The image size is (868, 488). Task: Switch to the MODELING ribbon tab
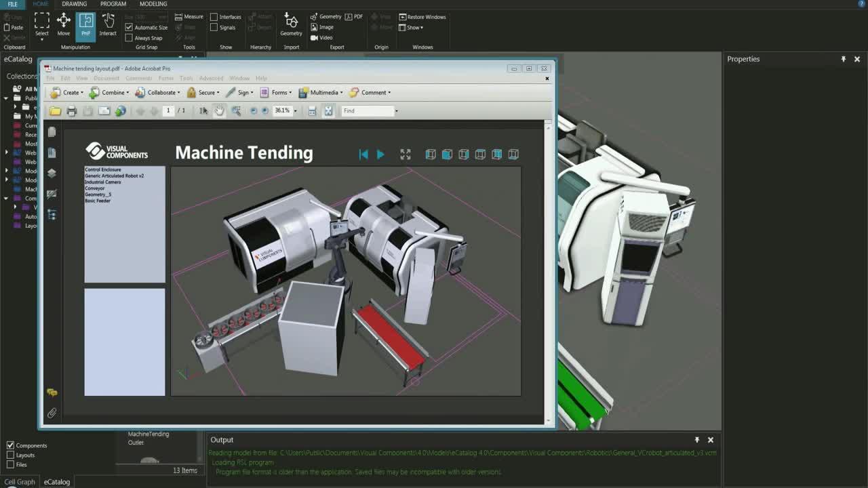153,4
